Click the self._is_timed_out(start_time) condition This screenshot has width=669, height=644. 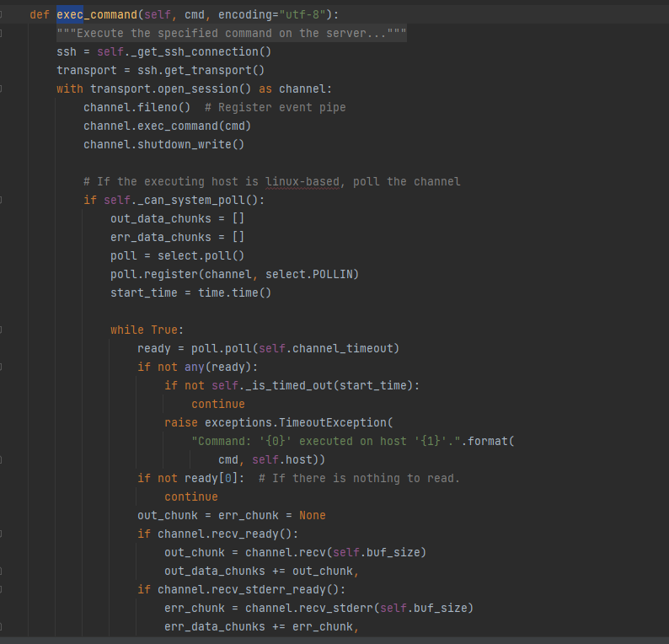click(x=312, y=386)
